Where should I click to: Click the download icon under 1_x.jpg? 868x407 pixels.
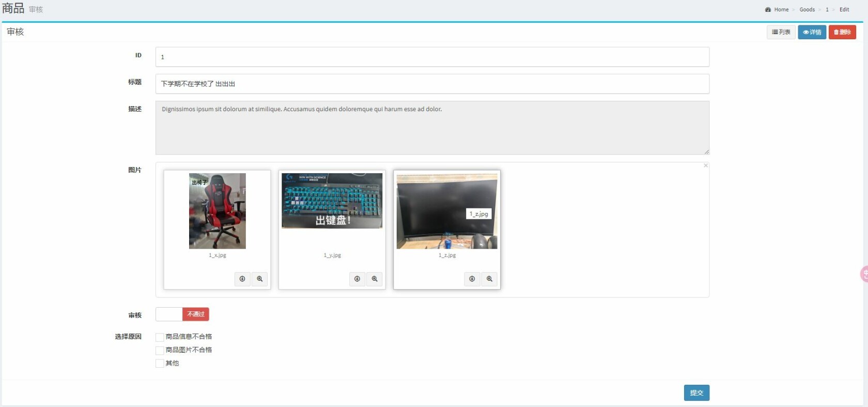point(242,279)
